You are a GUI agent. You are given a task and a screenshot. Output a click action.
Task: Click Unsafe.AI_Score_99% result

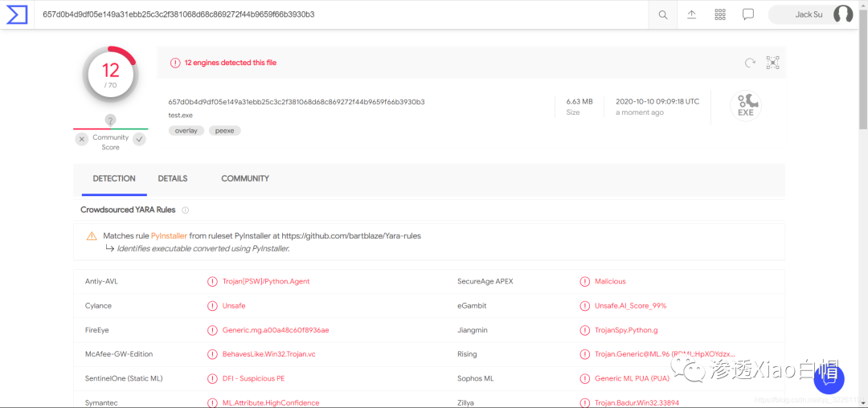[x=631, y=306]
